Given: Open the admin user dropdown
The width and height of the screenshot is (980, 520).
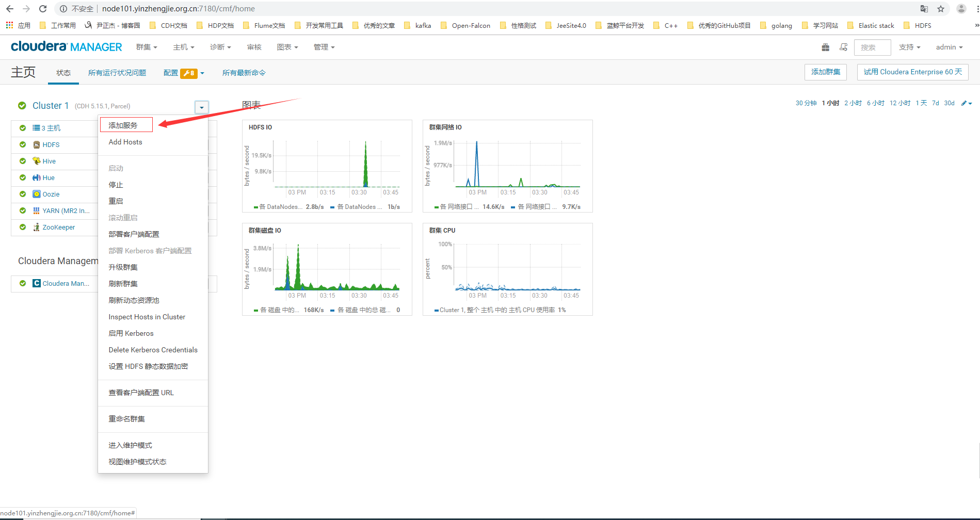Looking at the screenshot, I should 950,47.
